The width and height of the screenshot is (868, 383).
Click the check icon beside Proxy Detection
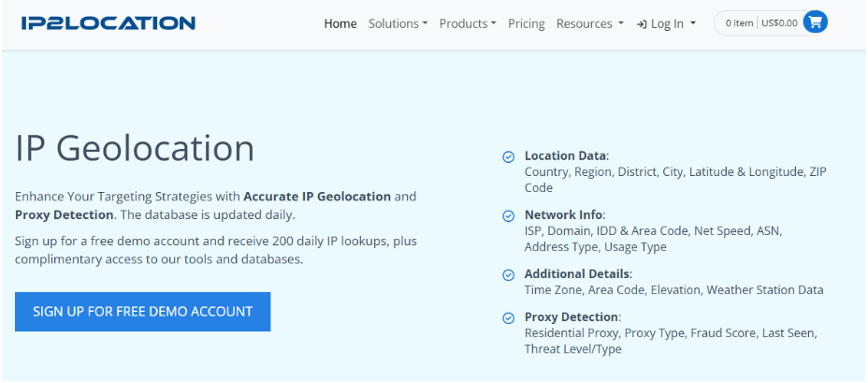(508, 318)
